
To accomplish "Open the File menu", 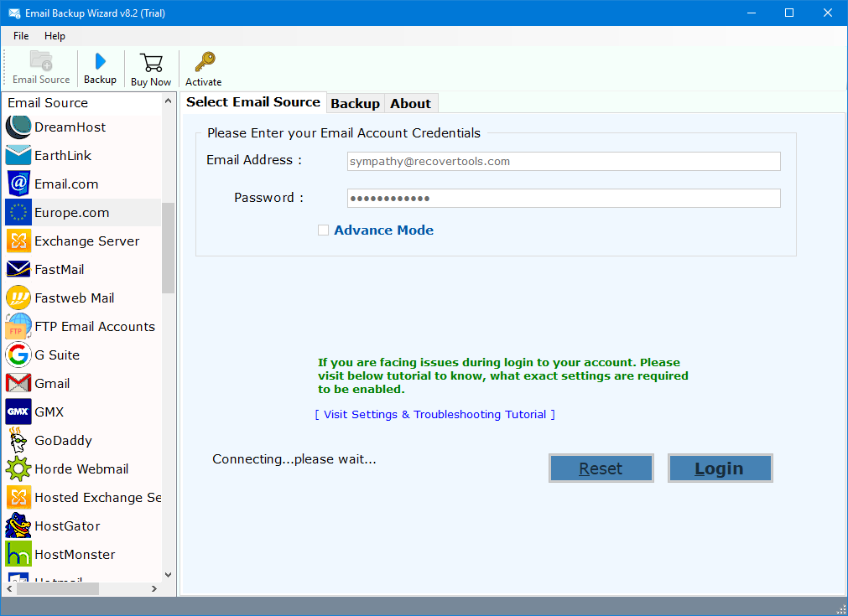I will [x=21, y=36].
